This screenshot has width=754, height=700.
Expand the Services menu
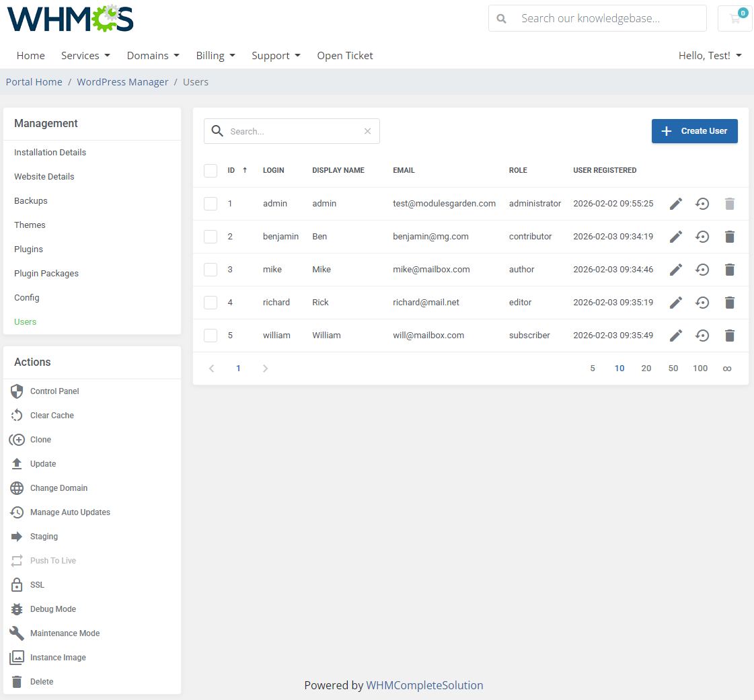click(85, 55)
